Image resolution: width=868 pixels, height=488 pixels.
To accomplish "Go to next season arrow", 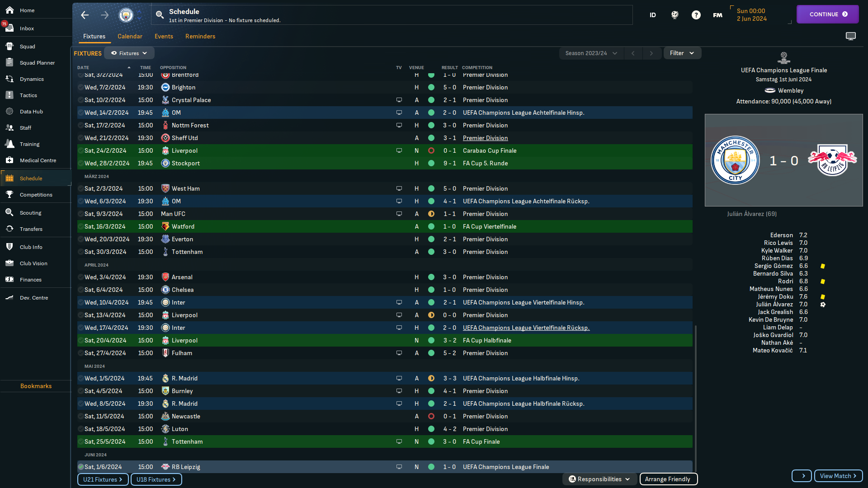I will 651,53.
